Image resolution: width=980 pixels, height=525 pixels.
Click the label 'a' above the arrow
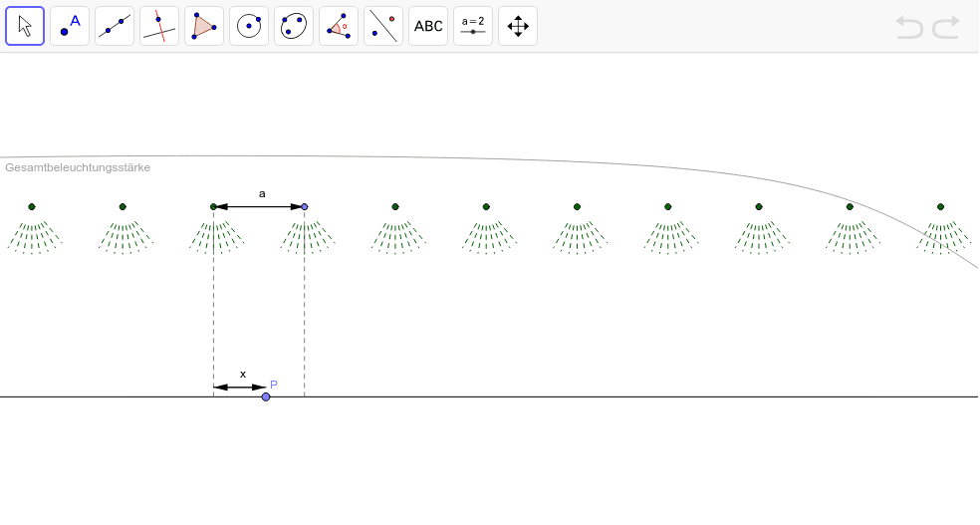262,193
